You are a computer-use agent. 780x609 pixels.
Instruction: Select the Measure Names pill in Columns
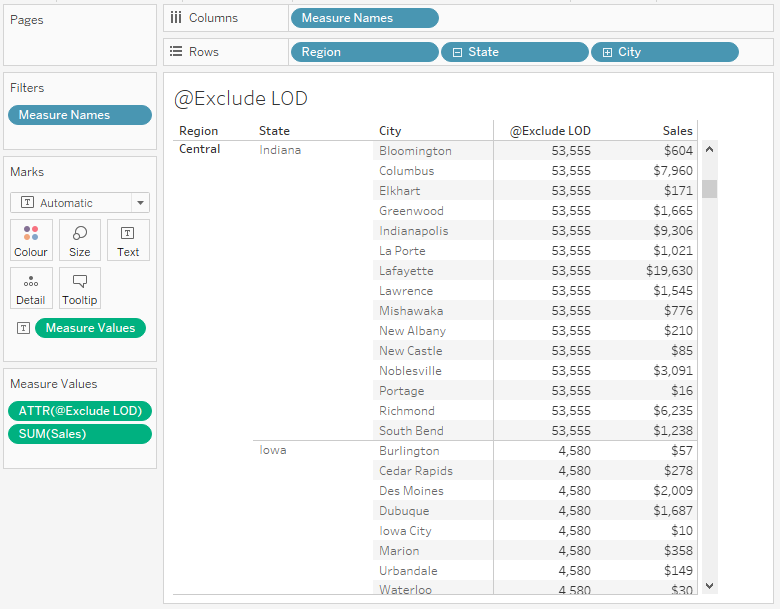(364, 18)
